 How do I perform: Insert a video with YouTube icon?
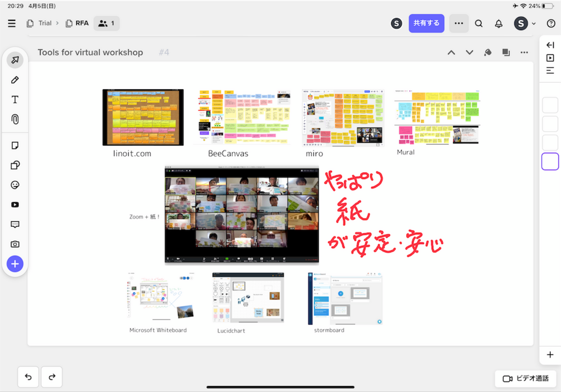(15, 205)
